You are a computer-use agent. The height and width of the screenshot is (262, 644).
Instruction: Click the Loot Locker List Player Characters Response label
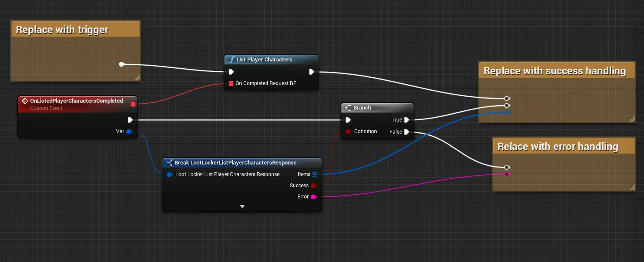[x=227, y=174]
